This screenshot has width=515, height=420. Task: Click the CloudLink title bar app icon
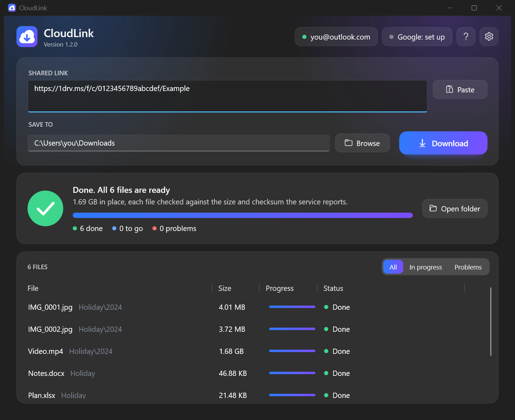12,8
